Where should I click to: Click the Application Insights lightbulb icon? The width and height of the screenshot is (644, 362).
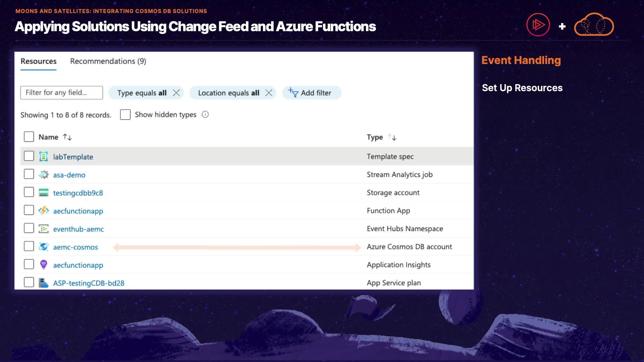coord(44,265)
